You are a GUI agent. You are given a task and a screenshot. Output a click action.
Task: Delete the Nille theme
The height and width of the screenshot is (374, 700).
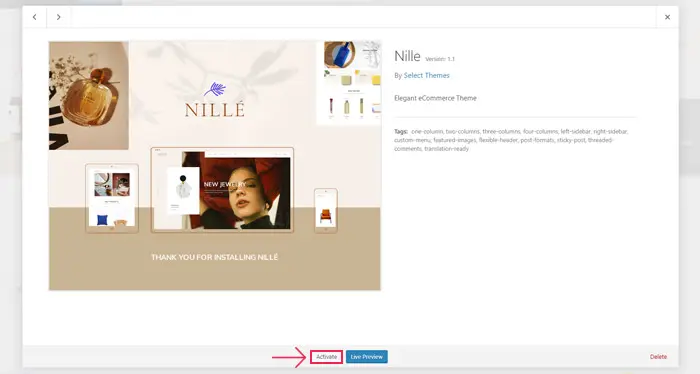pos(658,357)
